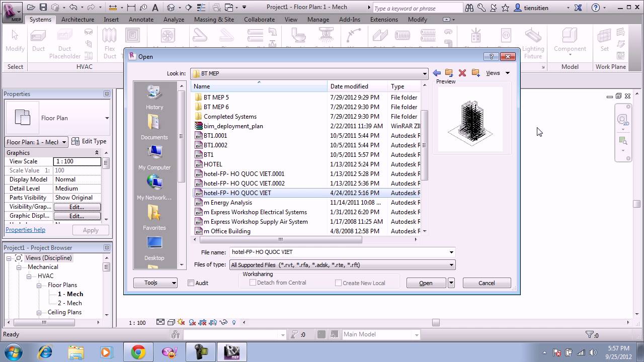Screen dimensions: 644x362
Task: Open the Default 3D View house icon
Action: click(x=171, y=8)
